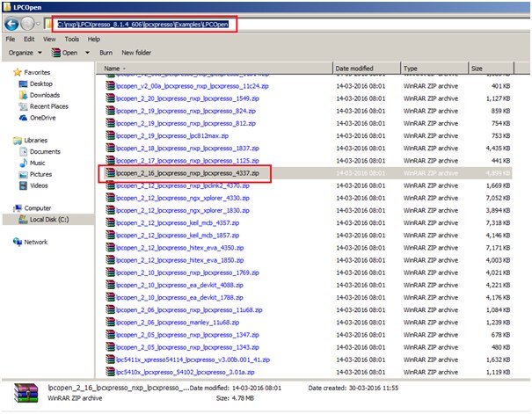Click archive icon of hitex_eva_4350.zip
Screen dimensions: 532x414
pyautogui.click(x=110, y=248)
